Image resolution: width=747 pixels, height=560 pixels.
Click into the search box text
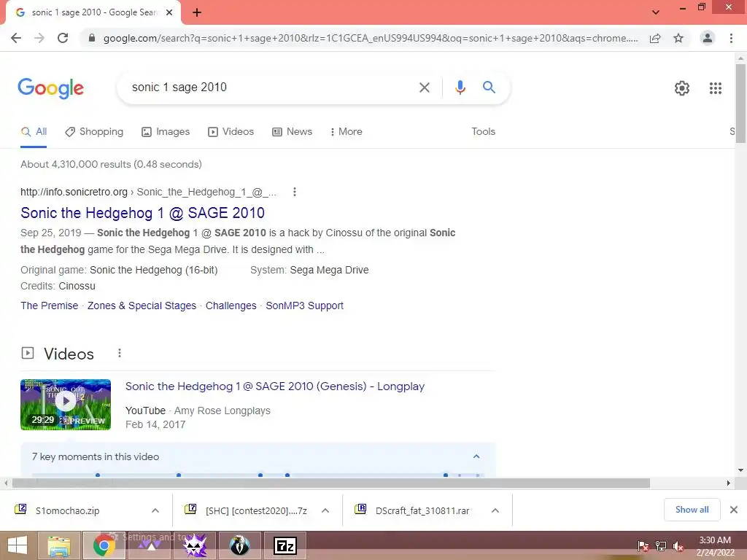pyautogui.click(x=179, y=87)
